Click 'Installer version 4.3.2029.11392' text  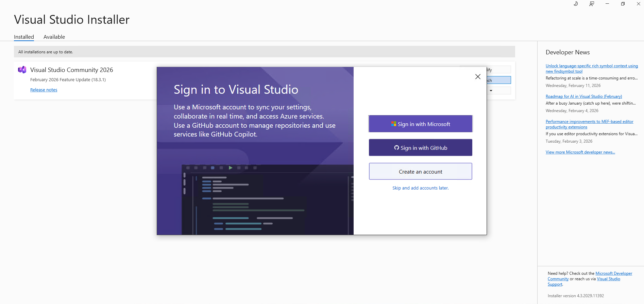[576, 296]
